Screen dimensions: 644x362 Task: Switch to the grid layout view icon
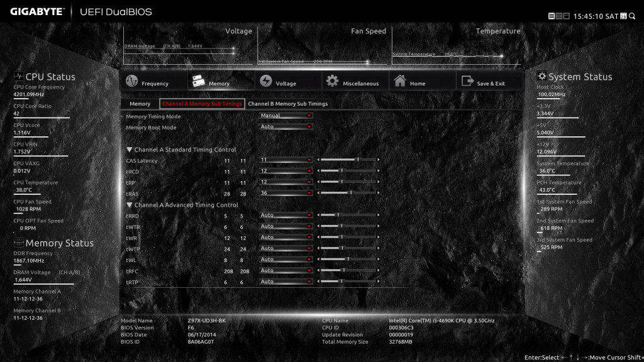click(x=558, y=16)
